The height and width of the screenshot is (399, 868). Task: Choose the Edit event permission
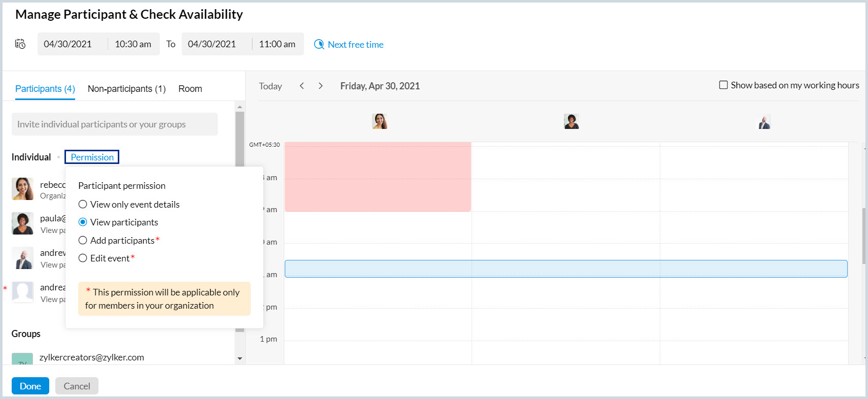(x=83, y=258)
